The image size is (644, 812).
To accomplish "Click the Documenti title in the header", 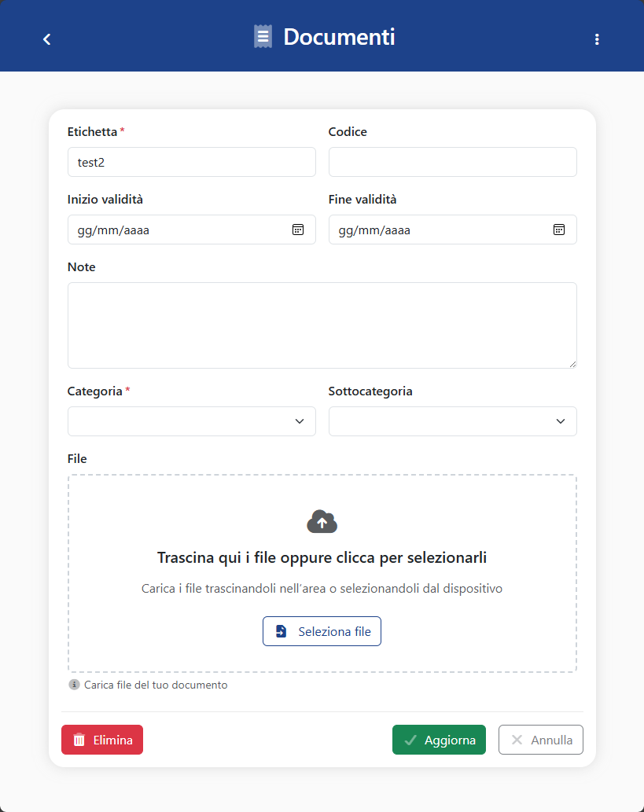I will point(339,36).
